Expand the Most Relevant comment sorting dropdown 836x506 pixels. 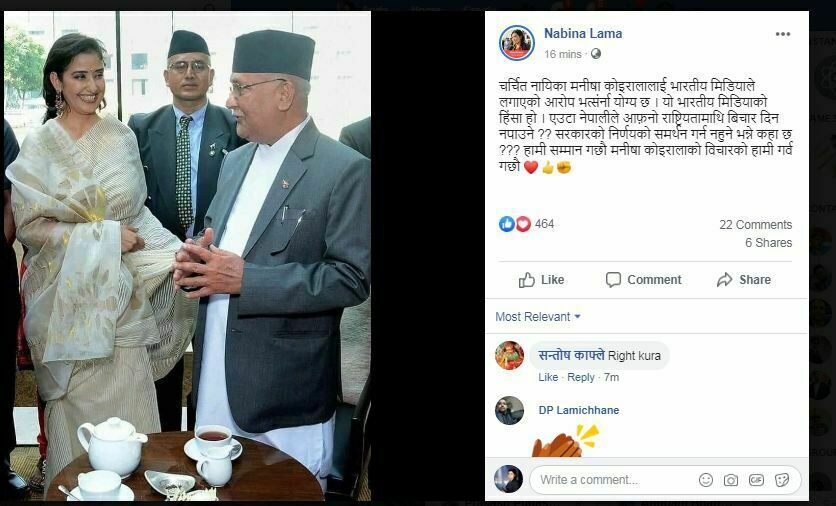[x=538, y=317]
